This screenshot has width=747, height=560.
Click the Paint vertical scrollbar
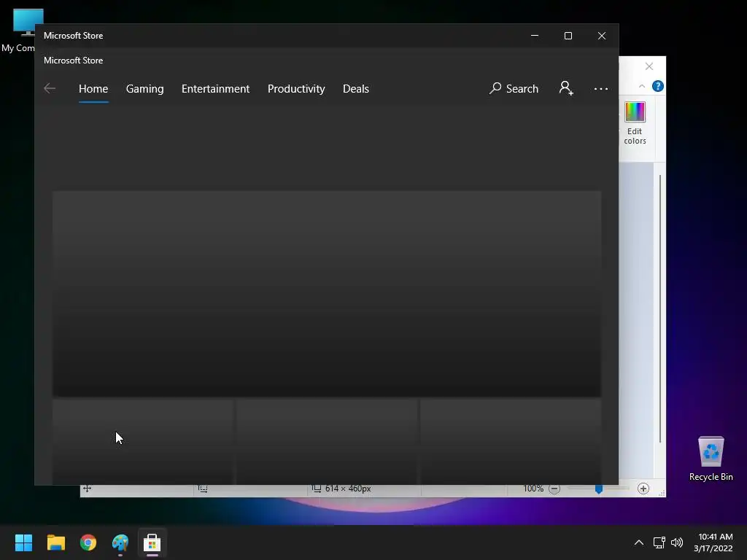pyautogui.click(x=659, y=308)
